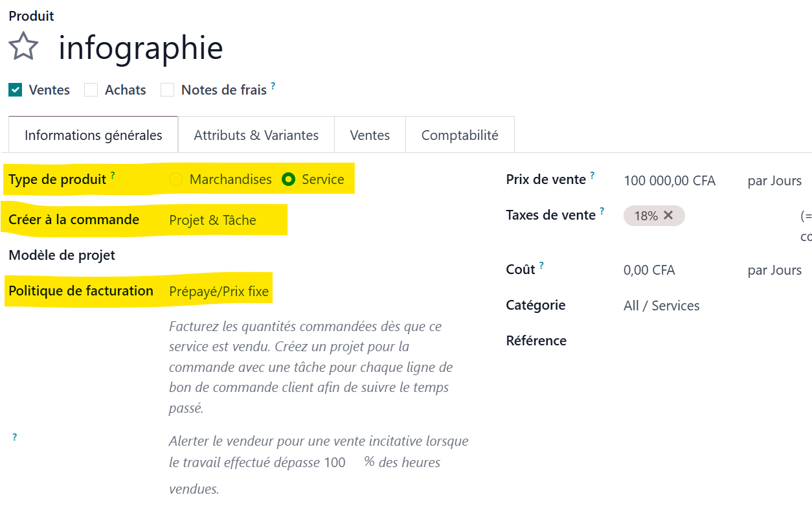Show help tooltip for Type de produit
812x506 pixels.
113,175
